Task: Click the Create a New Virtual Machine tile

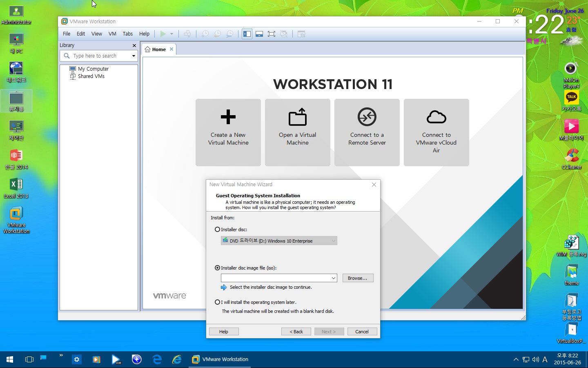Action: pos(228,132)
